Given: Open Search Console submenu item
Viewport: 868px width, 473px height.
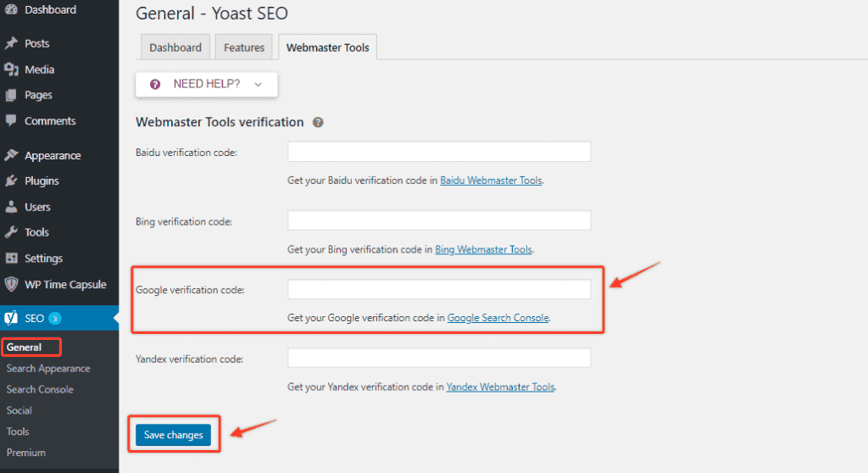Looking at the screenshot, I should [40, 389].
